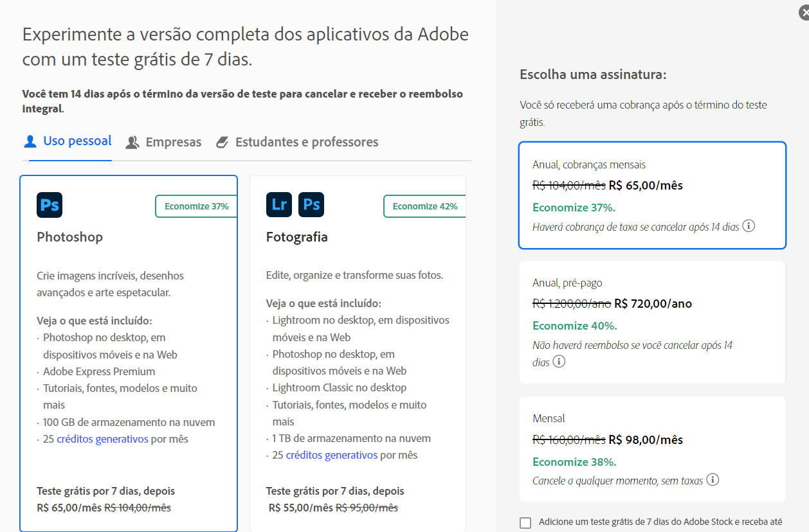Switch to the Empresas tab
This screenshot has height=532, width=809.
pyautogui.click(x=172, y=141)
